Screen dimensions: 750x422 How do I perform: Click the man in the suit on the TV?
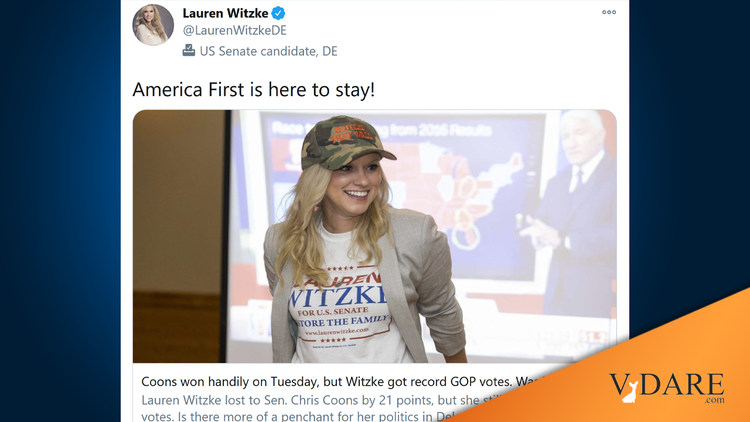coord(576,213)
